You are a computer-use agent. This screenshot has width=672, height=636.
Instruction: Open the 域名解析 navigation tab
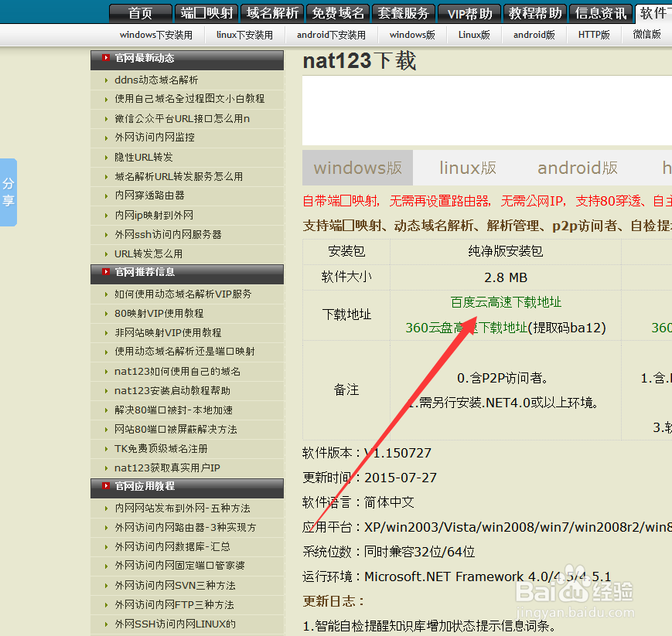coord(272,13)
